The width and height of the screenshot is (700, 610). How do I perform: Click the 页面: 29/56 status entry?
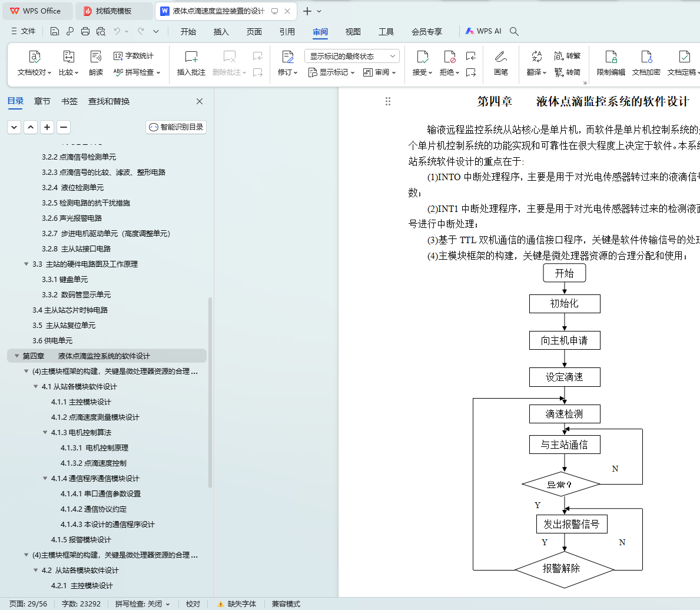pos(28,604)
